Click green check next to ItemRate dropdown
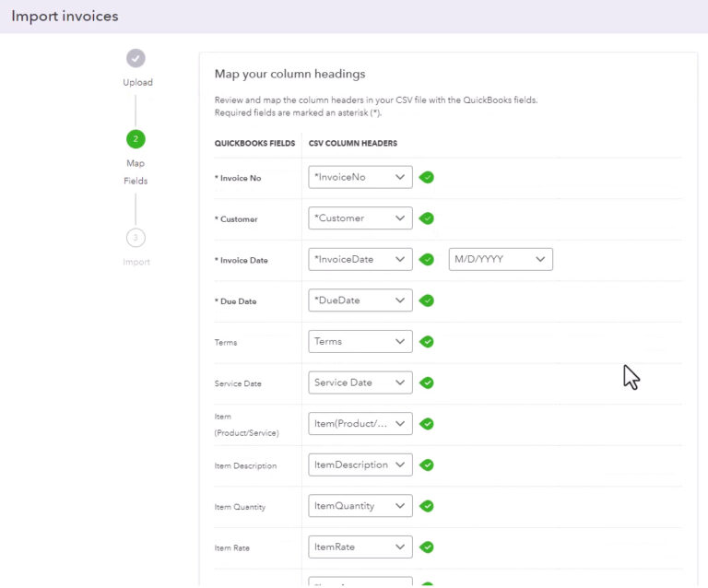This screenshot has height=588, width=708. [x=426, y=547]
